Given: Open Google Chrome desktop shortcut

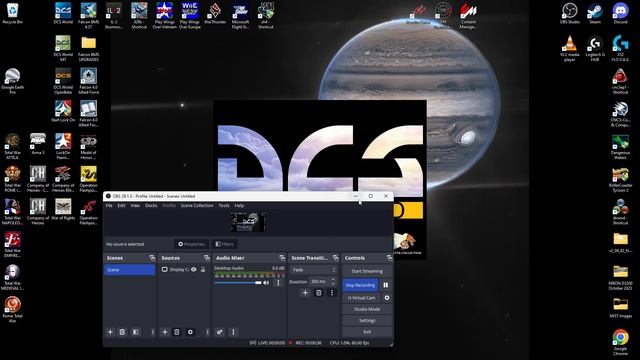Looking at the screenshot, I should click(620, 342).
